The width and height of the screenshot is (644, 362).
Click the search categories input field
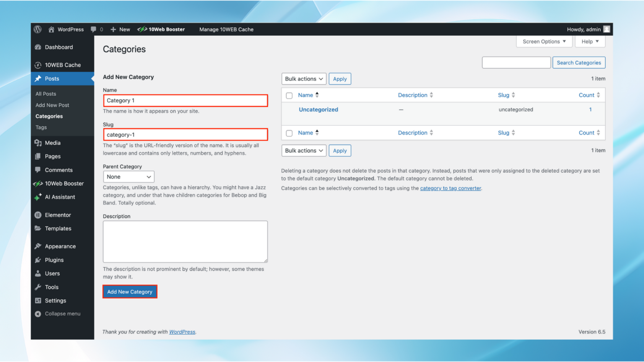tap(516, 62)
